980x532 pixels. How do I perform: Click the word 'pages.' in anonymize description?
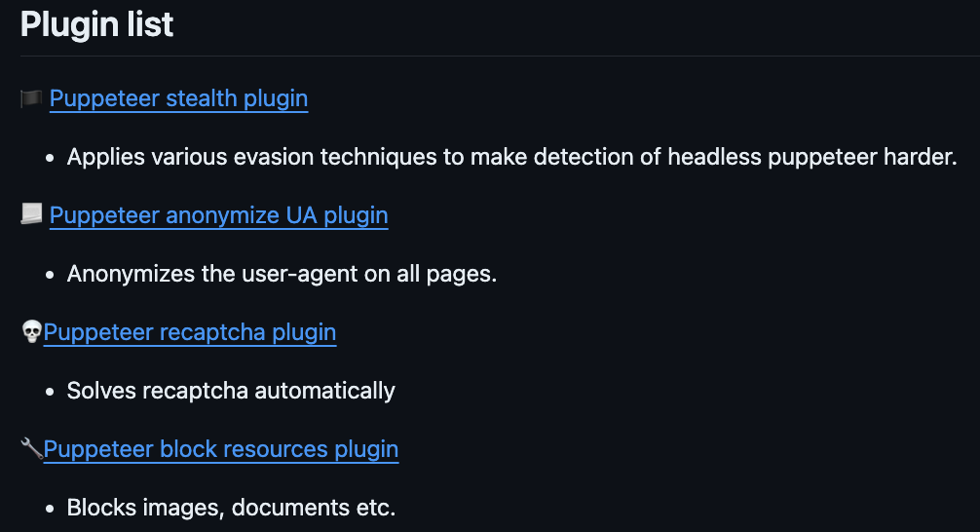pyautogui.click(x=461, y=275)
